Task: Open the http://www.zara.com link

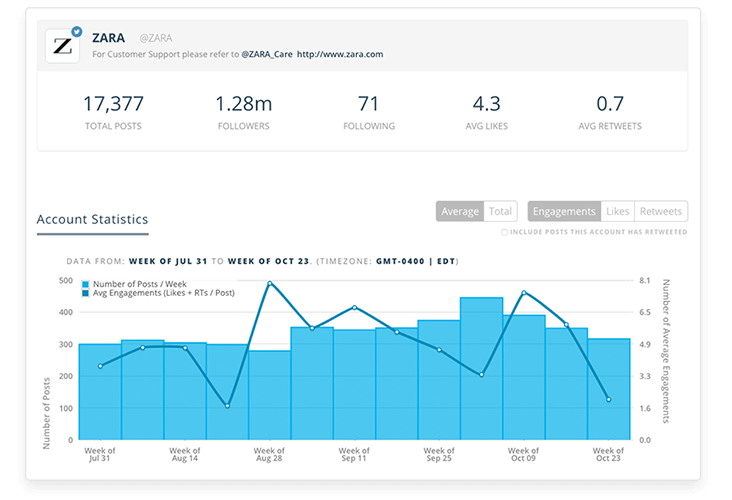Action: tap(340, 54)
